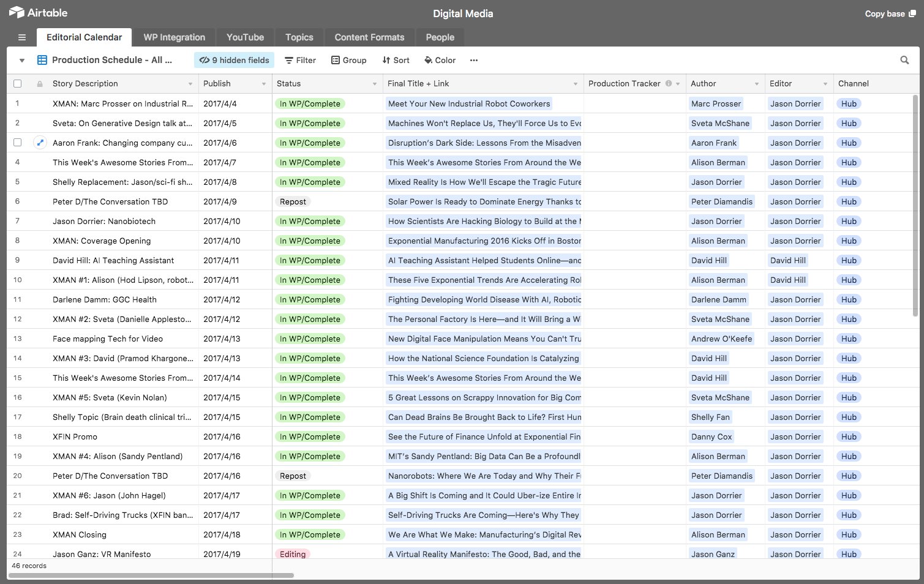Open Final Title + Link column dropdown

click(576, 84)
